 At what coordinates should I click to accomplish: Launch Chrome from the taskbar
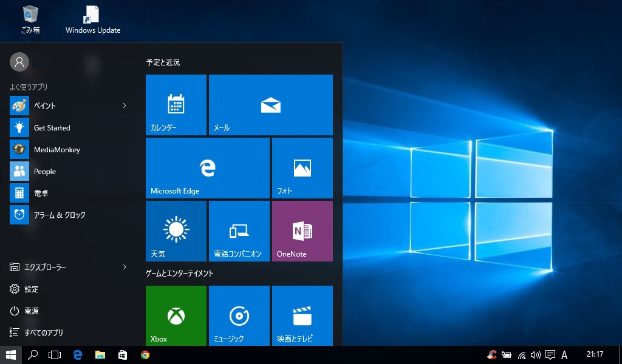click(145, 355)
